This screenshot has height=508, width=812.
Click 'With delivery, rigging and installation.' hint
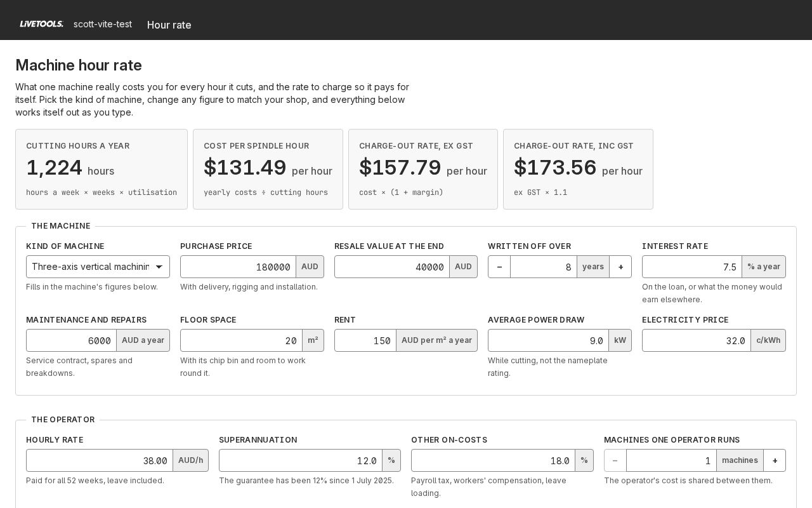(249, 287)
